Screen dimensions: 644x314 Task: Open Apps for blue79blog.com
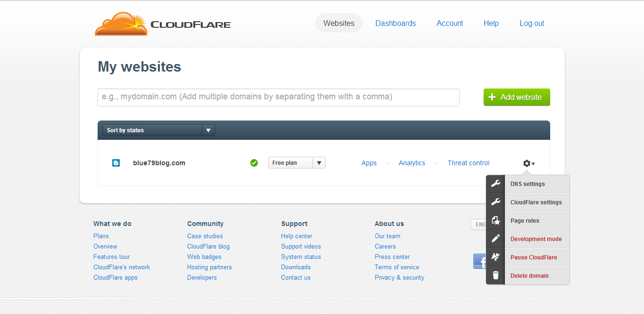pyautogui.click(x=369, y=163)
